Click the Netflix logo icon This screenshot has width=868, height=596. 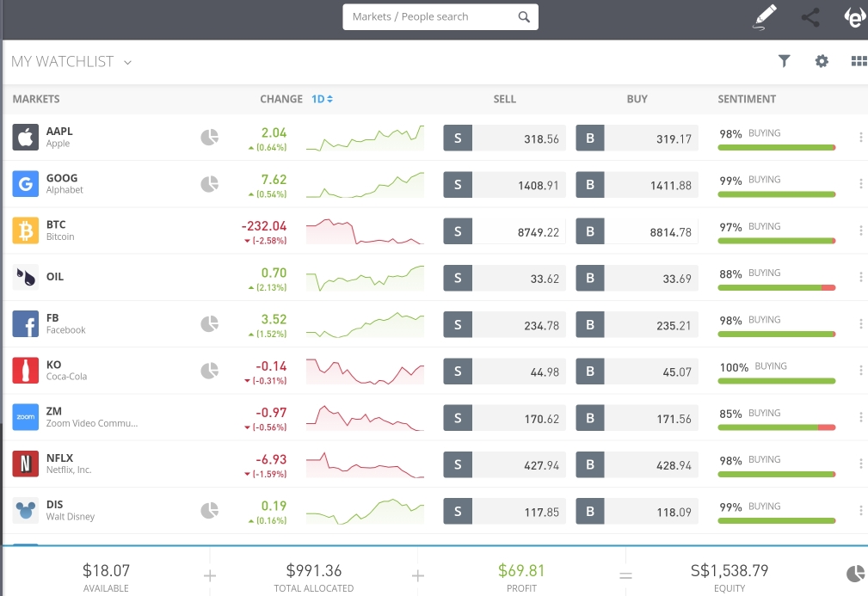[26, 464]
